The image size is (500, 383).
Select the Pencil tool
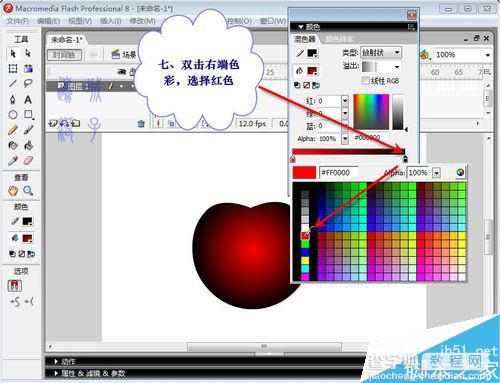[x=13, y=130]
